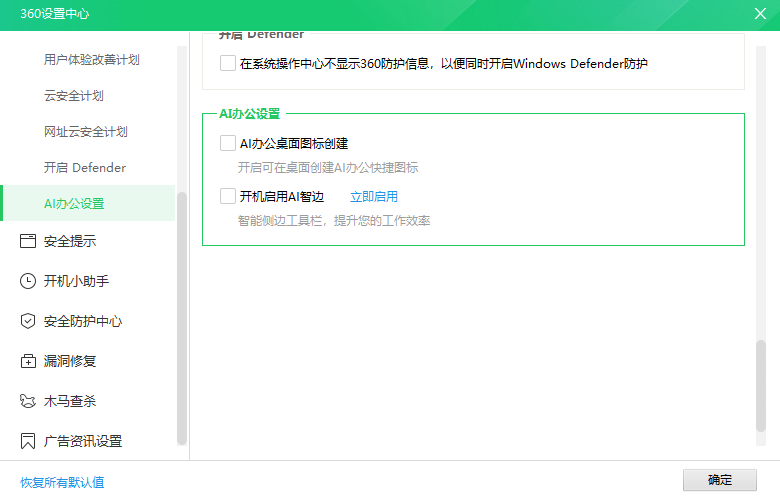The image size is (780, 500).
Task: Check the Windows Defender防护 option checkbox
Action: coord(228,63)
